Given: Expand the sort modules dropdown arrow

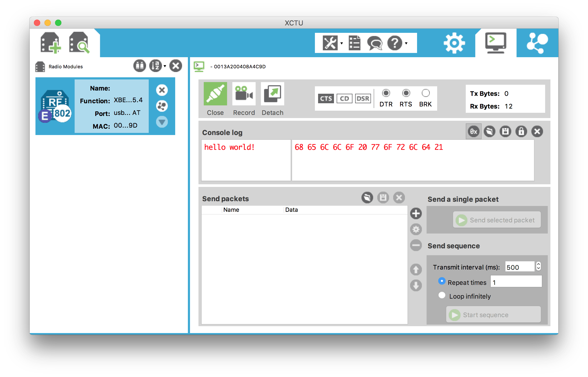Looking at the screenshot, I should 165,66.
